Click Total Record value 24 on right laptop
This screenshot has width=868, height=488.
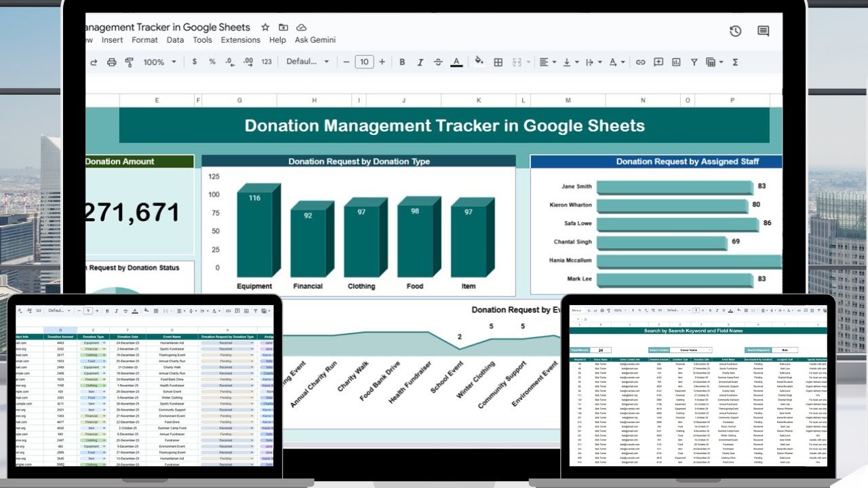(x=600, y=350)
